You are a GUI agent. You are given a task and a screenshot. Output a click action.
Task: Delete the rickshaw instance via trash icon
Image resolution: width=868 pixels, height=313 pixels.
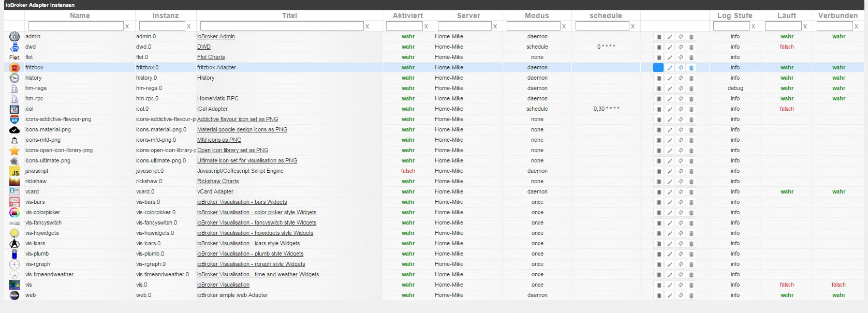tap(692, 182)
